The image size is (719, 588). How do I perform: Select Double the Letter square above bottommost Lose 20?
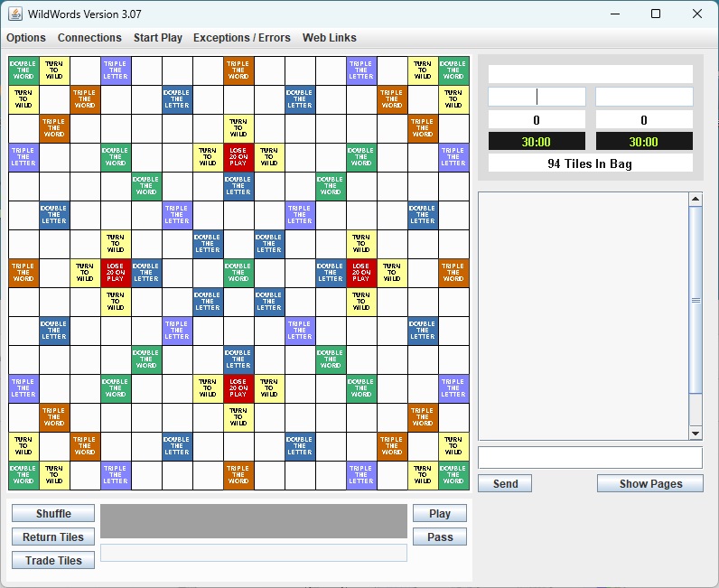pyautogui.click(x=238, y=359)
